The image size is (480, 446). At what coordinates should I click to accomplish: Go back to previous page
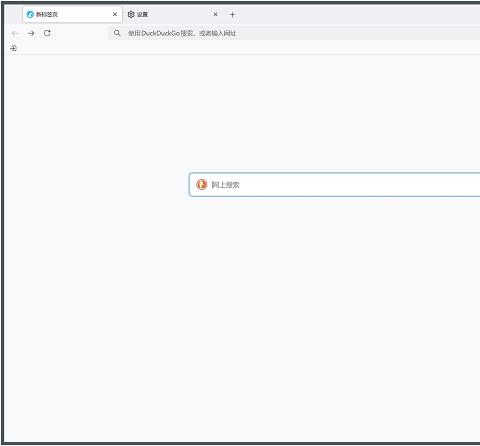tap(15, 33)
